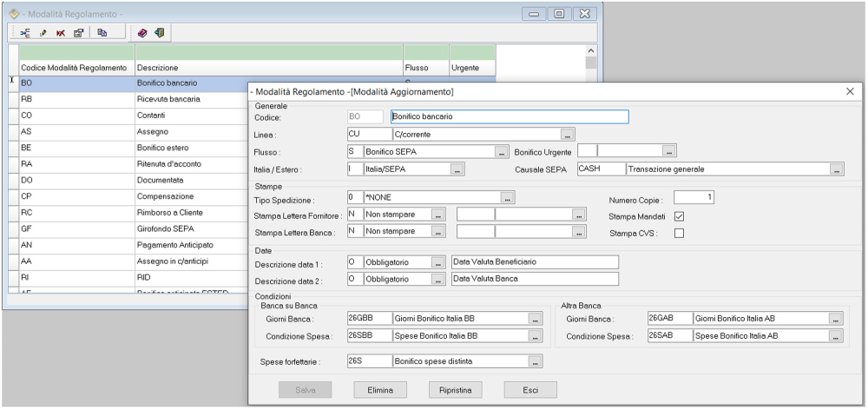Click the pencil edit record icon
Screen dimensions: 868x410
coord(43,33)
